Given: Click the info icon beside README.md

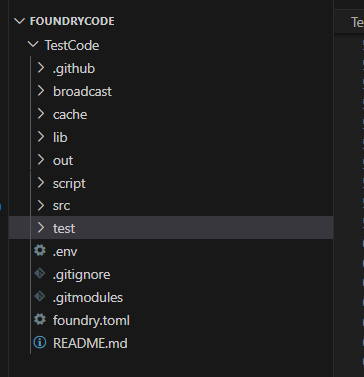Looking at the screenshot, I should click(x=40, y=342).
